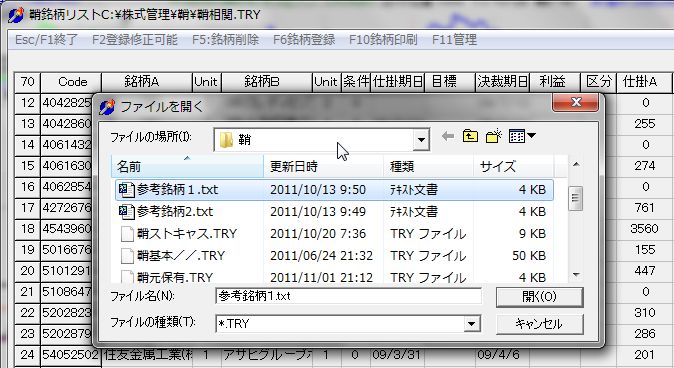Sort files by 種類 column
Viewport: 674px width, 368px height.
click(428, 166)
